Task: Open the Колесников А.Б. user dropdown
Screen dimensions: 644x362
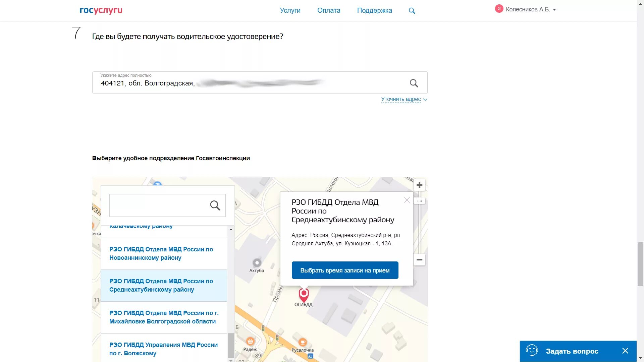Action: pyautogui.click(x=531, y=9)
